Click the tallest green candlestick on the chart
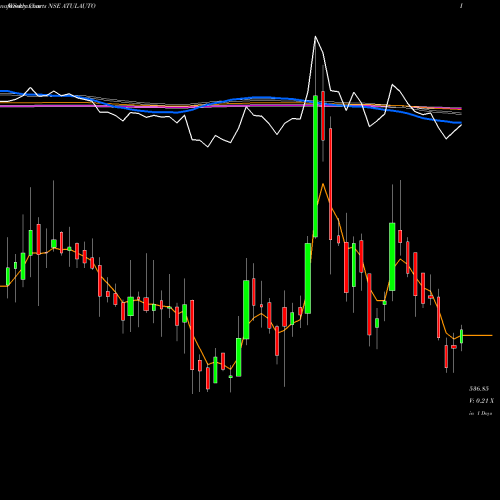 (x=315, y=166)
